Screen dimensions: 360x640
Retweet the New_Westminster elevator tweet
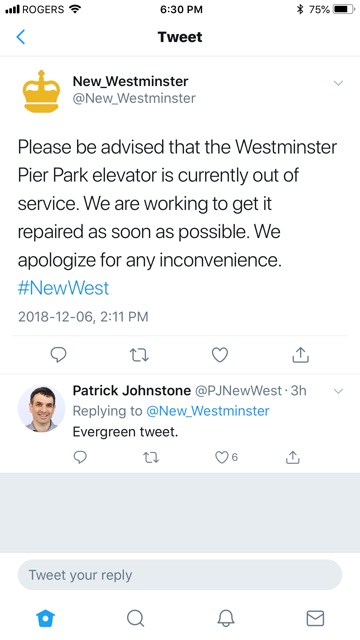coord(139,355)
